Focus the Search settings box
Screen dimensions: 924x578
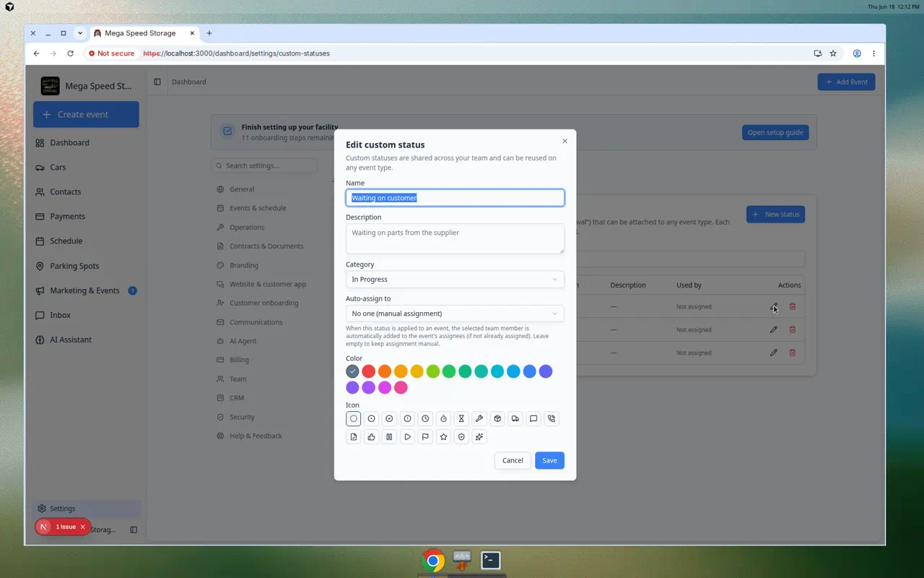pos(264,165)
